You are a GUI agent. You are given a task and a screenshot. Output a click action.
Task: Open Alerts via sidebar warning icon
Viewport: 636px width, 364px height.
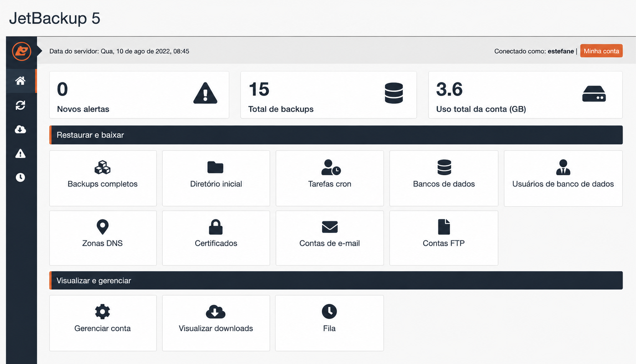click(20, 154)
